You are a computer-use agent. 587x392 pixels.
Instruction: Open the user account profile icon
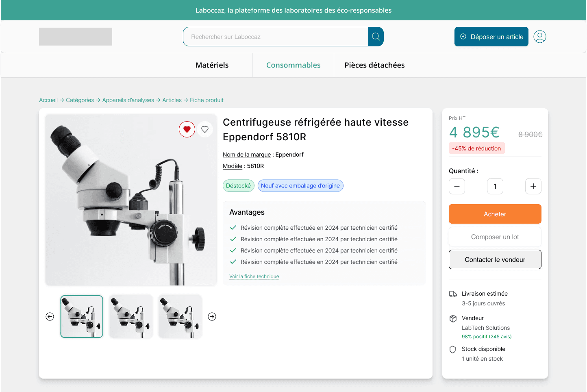540,37
